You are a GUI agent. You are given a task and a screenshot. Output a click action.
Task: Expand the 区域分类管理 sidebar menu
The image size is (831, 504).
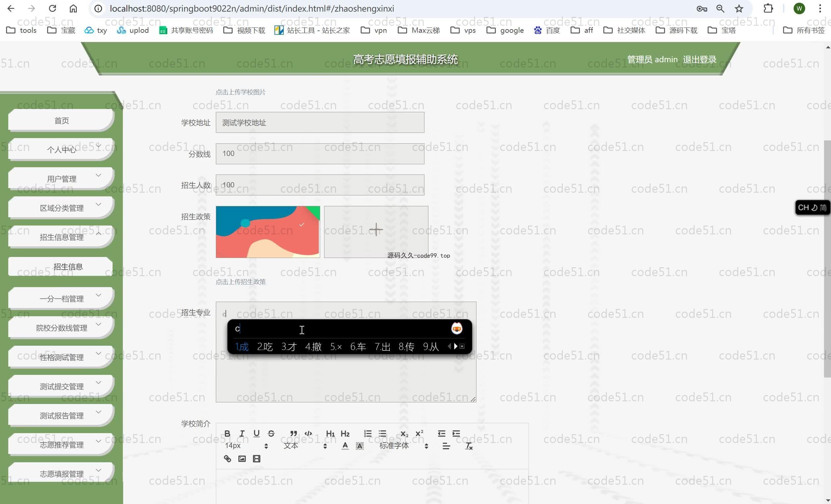point(61,208)
